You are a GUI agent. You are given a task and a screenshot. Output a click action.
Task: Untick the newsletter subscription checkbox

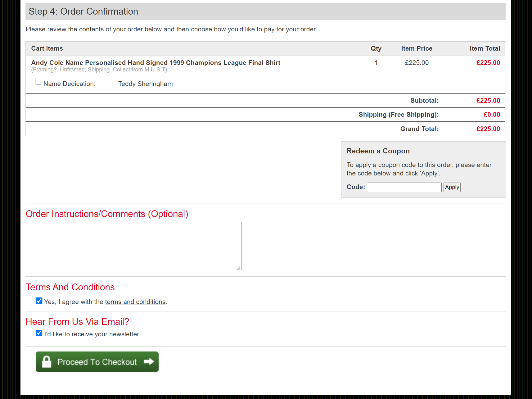coord(39,333)
